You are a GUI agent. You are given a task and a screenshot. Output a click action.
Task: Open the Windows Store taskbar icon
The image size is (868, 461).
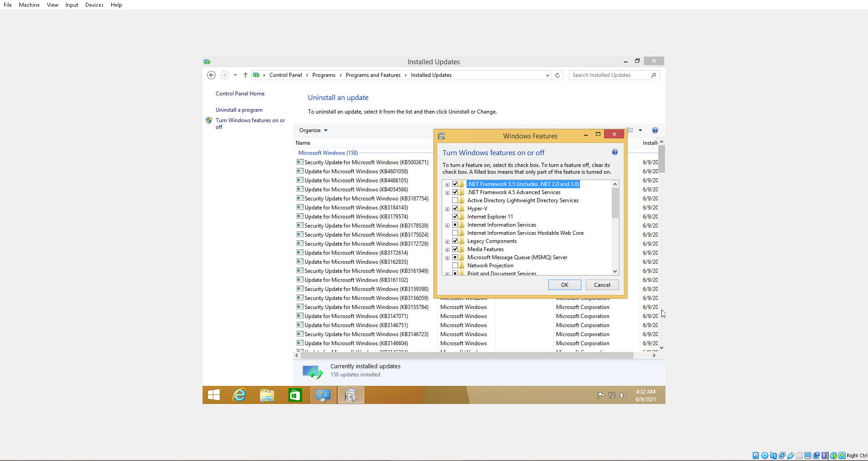click(295, 395)
